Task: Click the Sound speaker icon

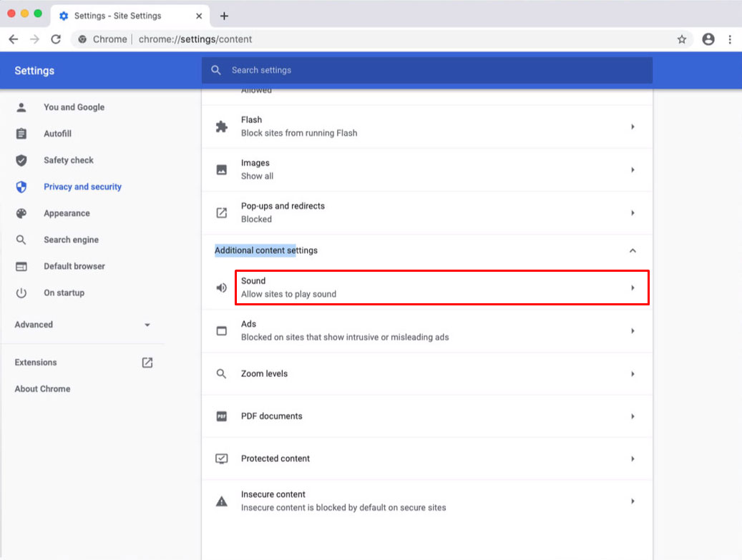Action: tap(222, 288)
